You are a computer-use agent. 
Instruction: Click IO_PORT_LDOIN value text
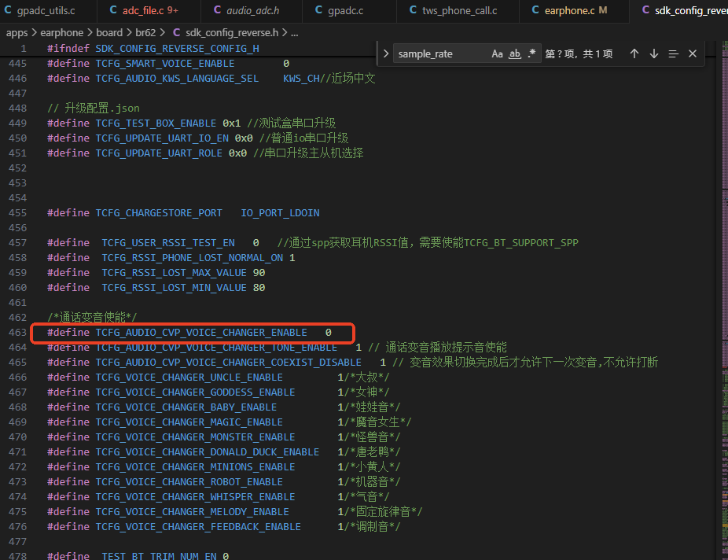tap(280, 212)
